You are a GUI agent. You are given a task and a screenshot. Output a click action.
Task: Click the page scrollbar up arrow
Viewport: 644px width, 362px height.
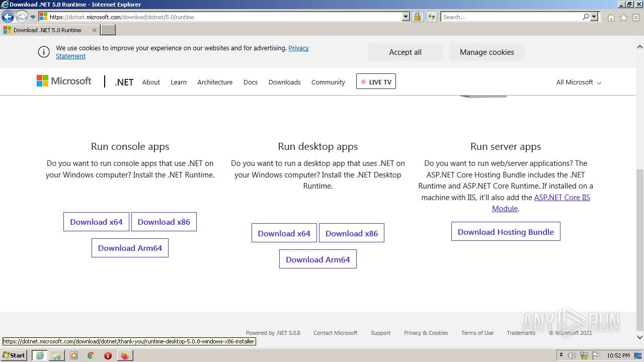[x=640, y=46]
